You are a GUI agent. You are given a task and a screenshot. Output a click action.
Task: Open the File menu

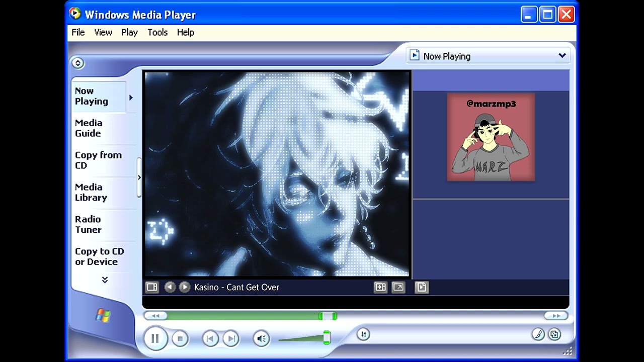(x=78, y=32)
